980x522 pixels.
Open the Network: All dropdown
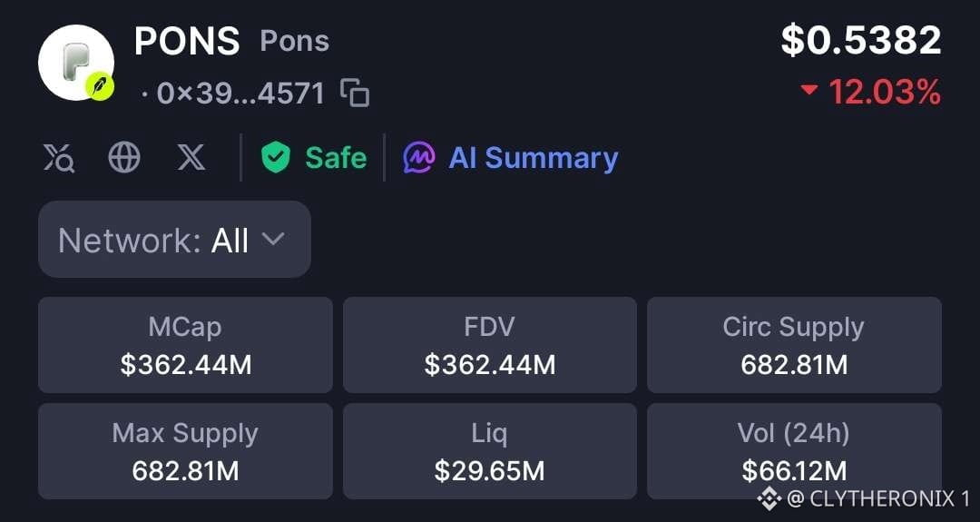(174, 240)
